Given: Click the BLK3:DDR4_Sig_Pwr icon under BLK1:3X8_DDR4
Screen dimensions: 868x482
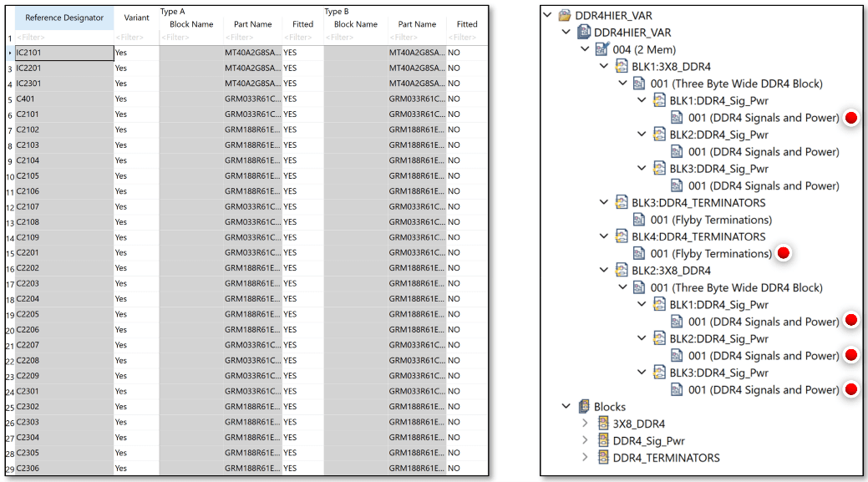Looking at the screenshot, I should [x=659, y=168].
